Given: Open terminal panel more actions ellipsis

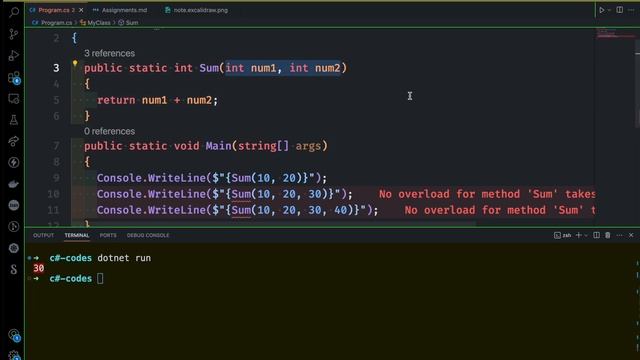Looking at the screenshot, I should (620, 235).
